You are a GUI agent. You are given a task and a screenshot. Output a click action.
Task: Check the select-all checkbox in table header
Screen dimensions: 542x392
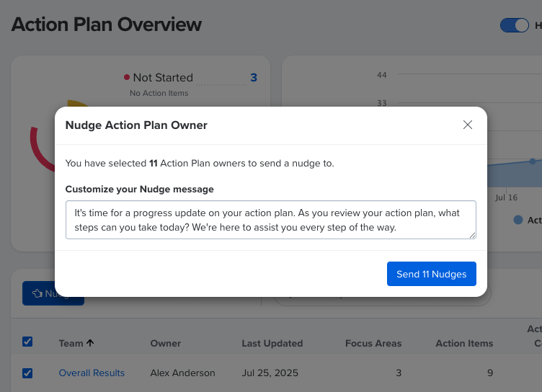(x=27, y=342)
